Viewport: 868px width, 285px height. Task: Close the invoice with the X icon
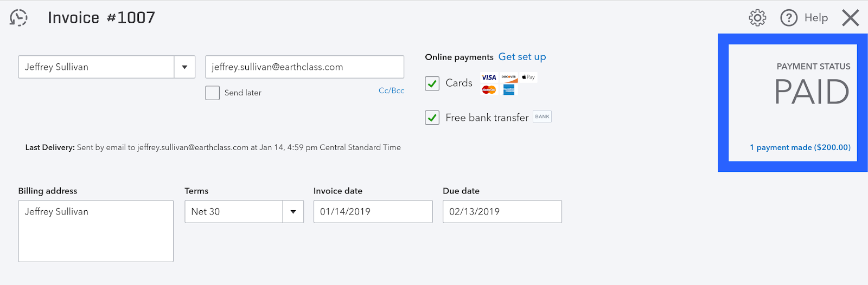pyautogui.click(x=851, y=18)
